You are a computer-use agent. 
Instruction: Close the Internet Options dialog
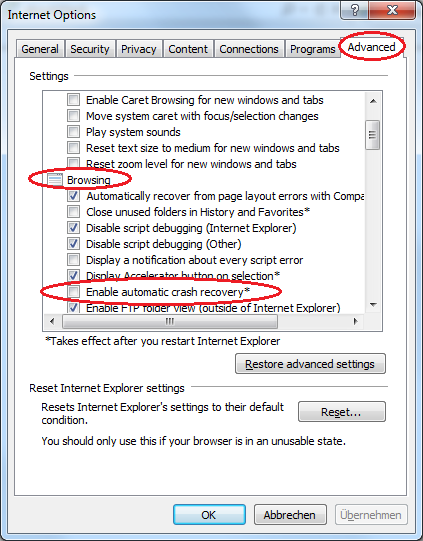(x=392, y=10)
